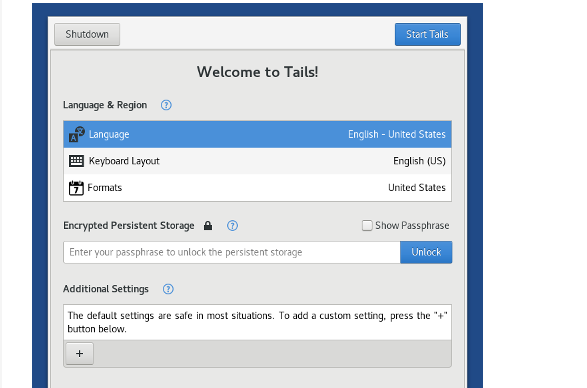The height and width of the screenshot is (388, 587).
Task: Click the Formats calendar icon
Action: (76, 188)
